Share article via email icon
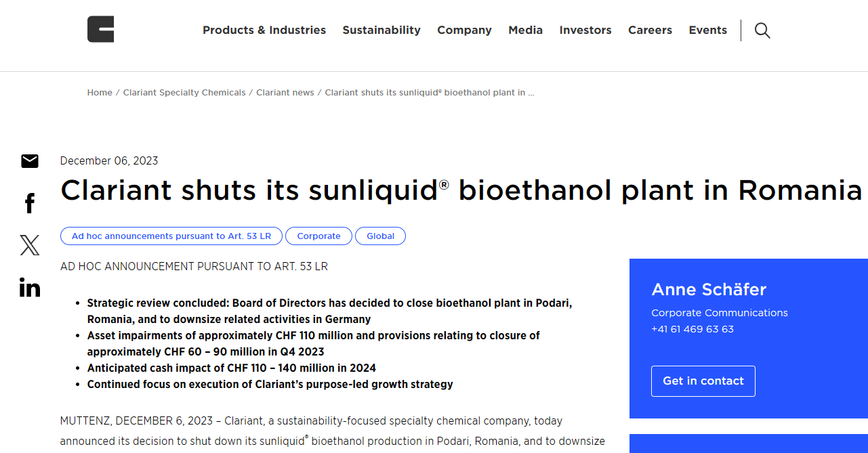The height and width of the screenshot is (453, 868). (30, 161)
